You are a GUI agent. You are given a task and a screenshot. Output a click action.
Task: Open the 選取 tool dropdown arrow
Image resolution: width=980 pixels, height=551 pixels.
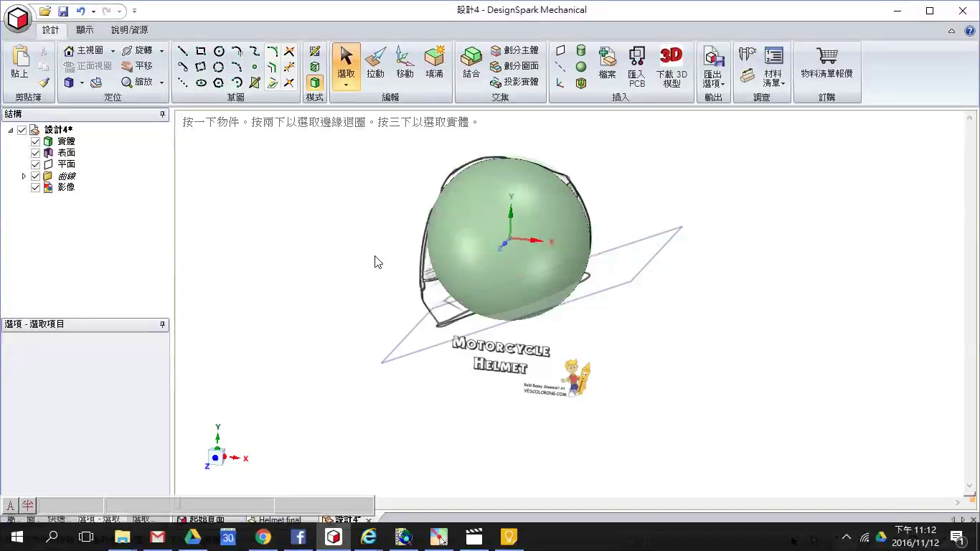(346, 85)
